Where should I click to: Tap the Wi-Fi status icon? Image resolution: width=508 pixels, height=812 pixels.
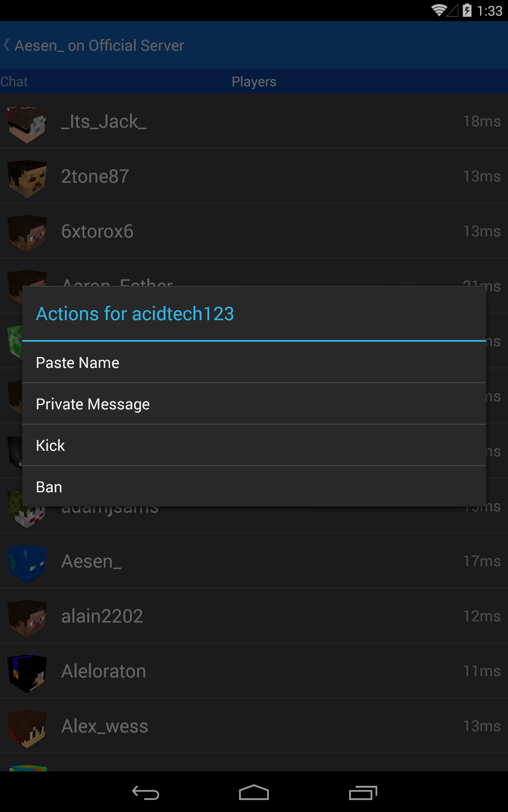click(x=439, y=10)
